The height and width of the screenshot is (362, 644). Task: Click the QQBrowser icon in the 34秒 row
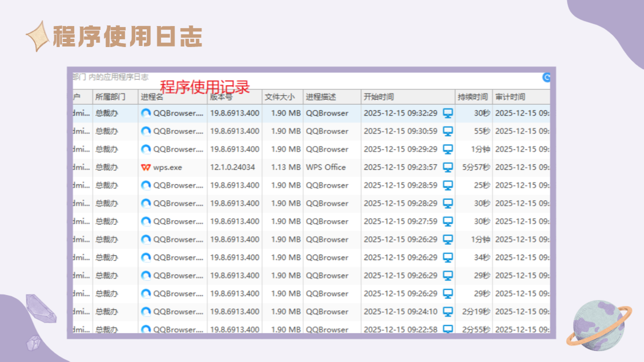point(146,258)
